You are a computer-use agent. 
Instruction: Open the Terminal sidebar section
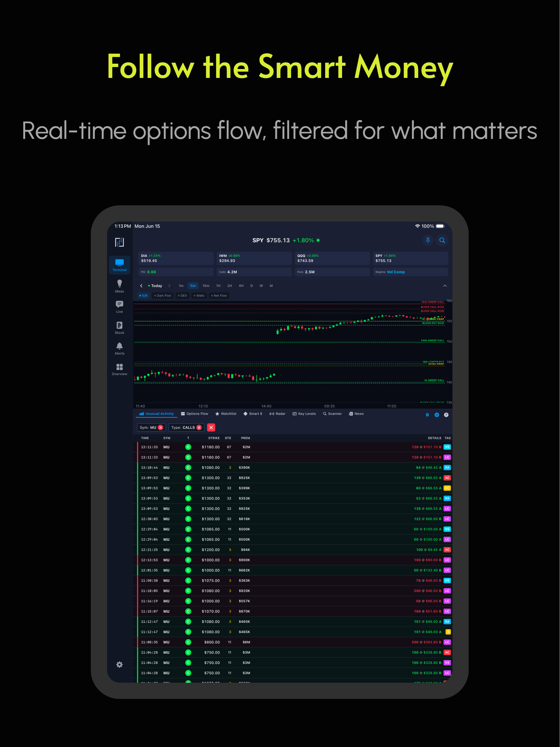[119, 265]
